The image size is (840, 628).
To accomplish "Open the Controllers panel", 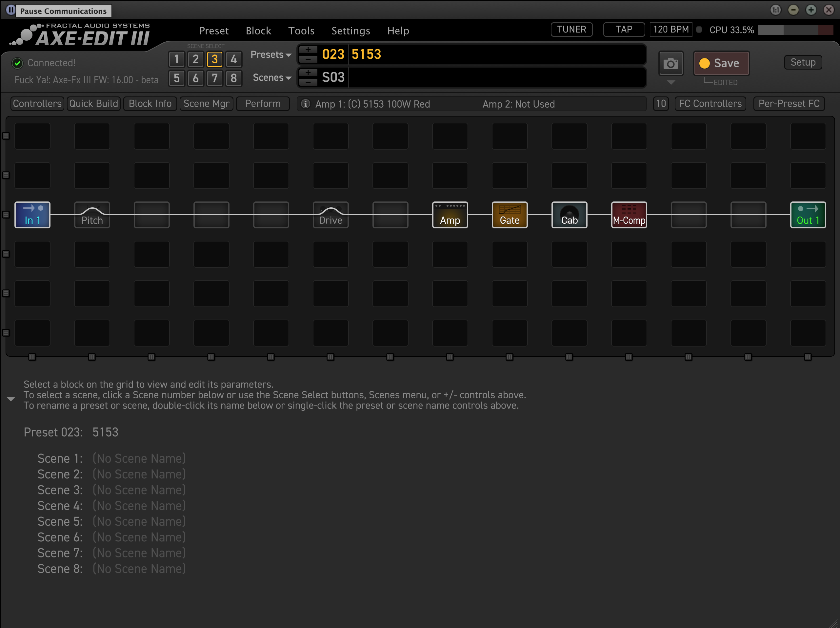I will 37,104.
